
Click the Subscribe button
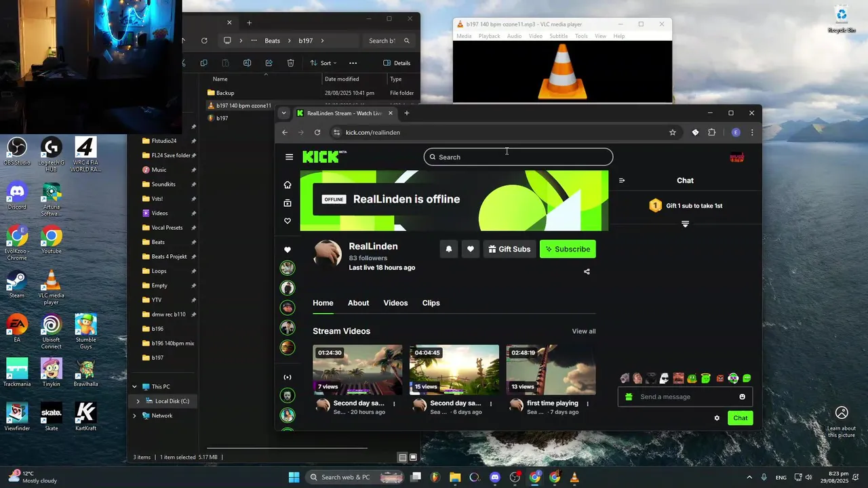[x=568, y=249]
